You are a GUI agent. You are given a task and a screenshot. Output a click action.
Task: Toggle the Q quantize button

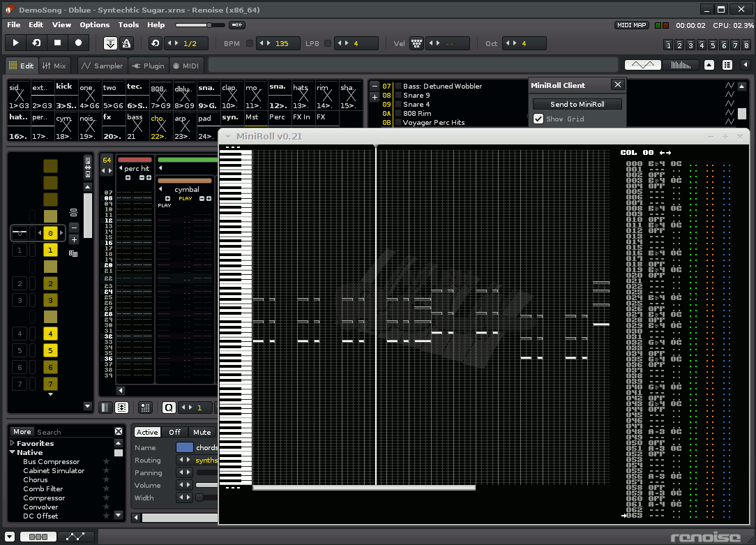pos(169,408)
